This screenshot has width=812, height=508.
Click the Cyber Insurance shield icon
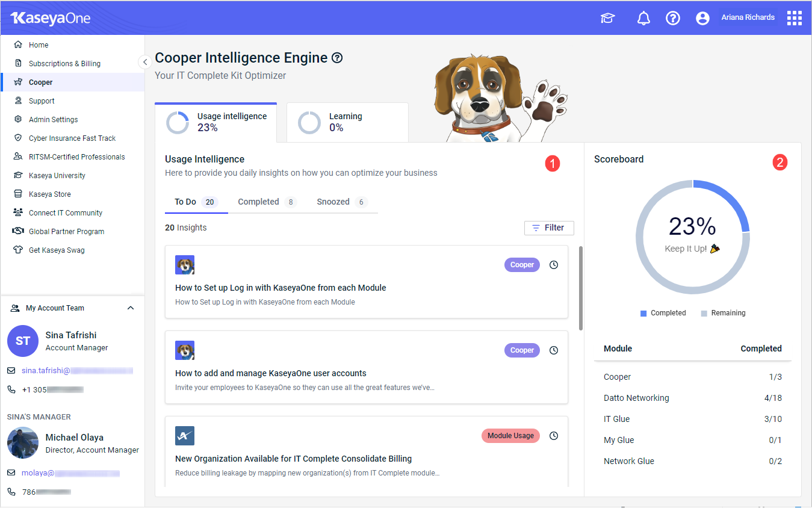[x=18, y=138]
